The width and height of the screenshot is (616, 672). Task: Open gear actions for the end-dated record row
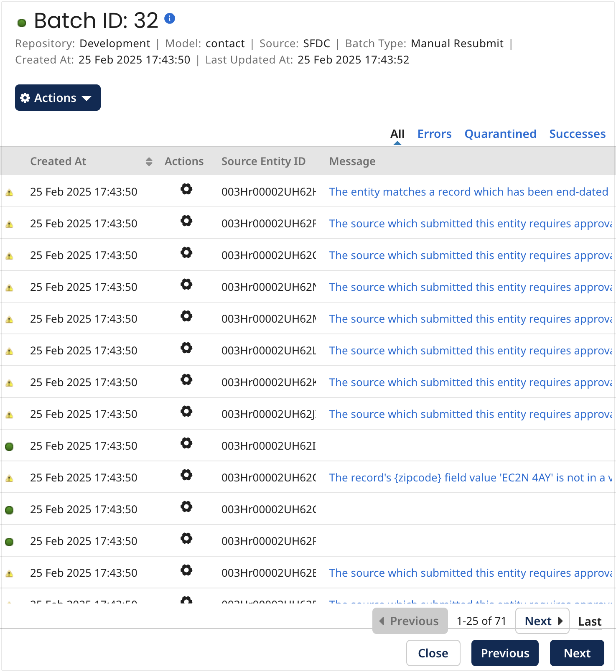pos(186,189)
